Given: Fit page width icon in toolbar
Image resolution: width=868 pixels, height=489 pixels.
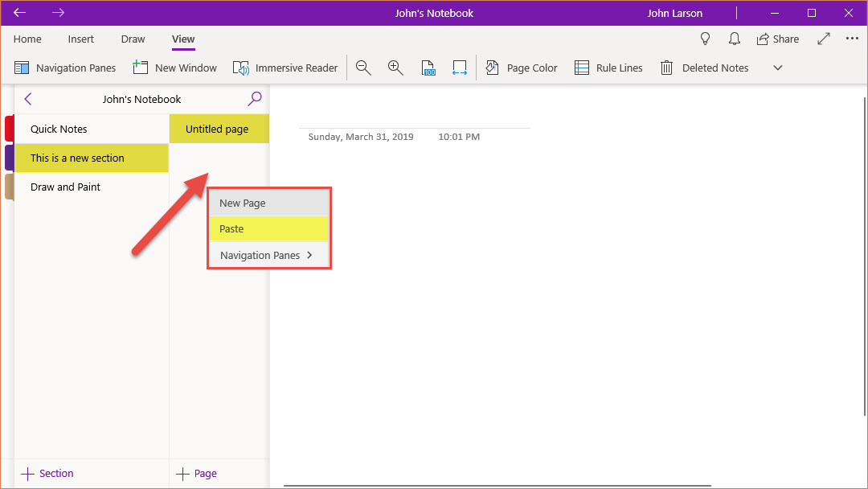Looking at the screenshot, I should click(x=460, y=68).
